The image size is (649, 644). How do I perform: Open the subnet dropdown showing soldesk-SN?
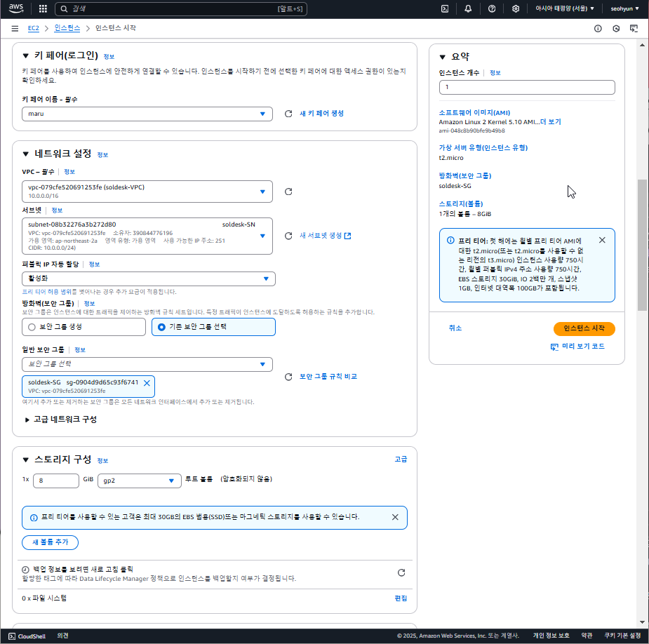click(x=147, y=236)
